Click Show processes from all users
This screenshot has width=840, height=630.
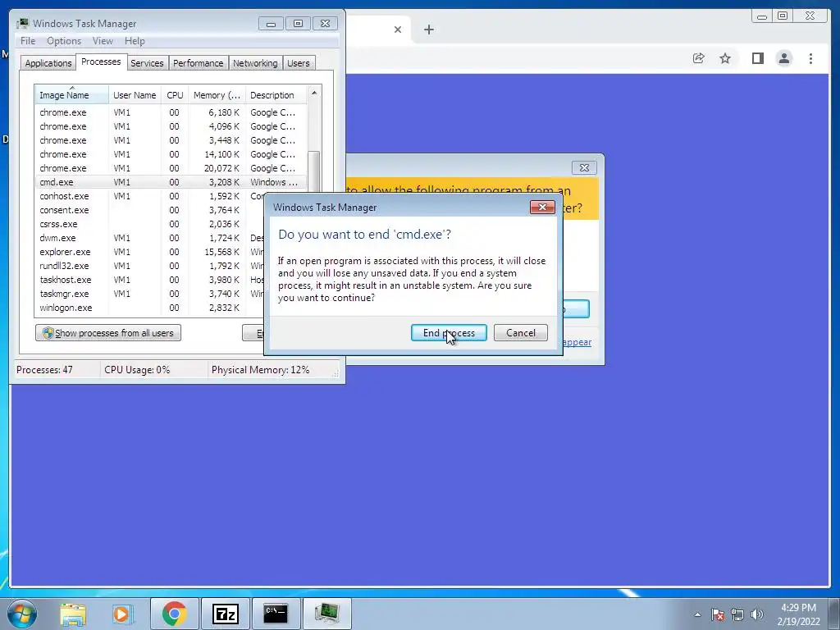108,333
